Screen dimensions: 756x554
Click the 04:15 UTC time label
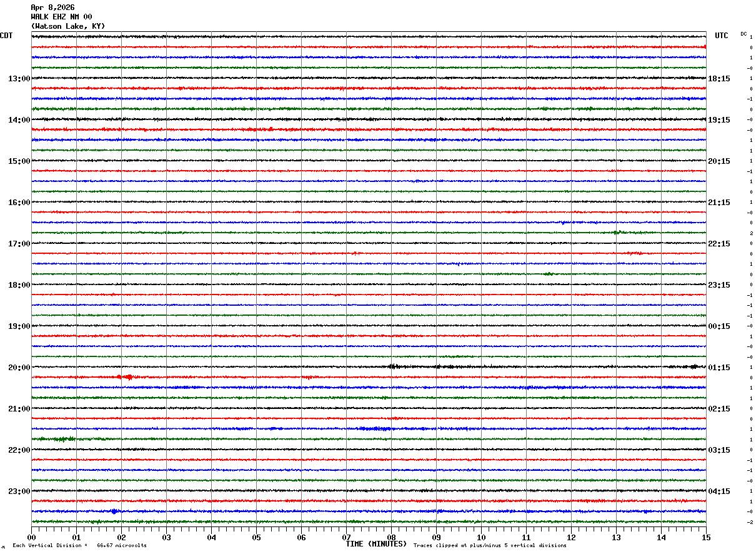pyautogui.click(x=719, y=491)
